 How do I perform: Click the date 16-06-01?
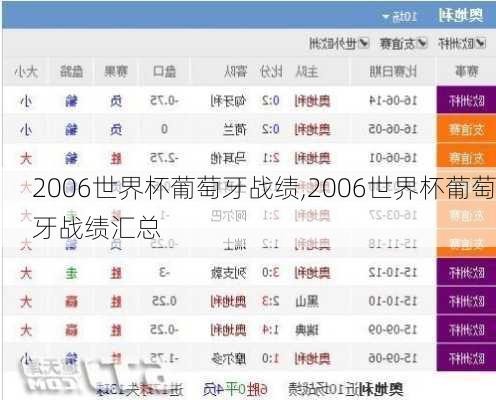coord(393,157)
